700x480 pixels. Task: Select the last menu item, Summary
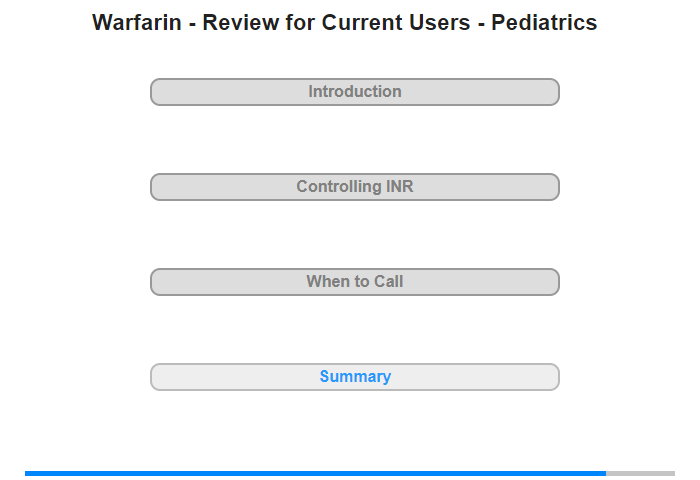pyautogui.click(x=354, y=377)
